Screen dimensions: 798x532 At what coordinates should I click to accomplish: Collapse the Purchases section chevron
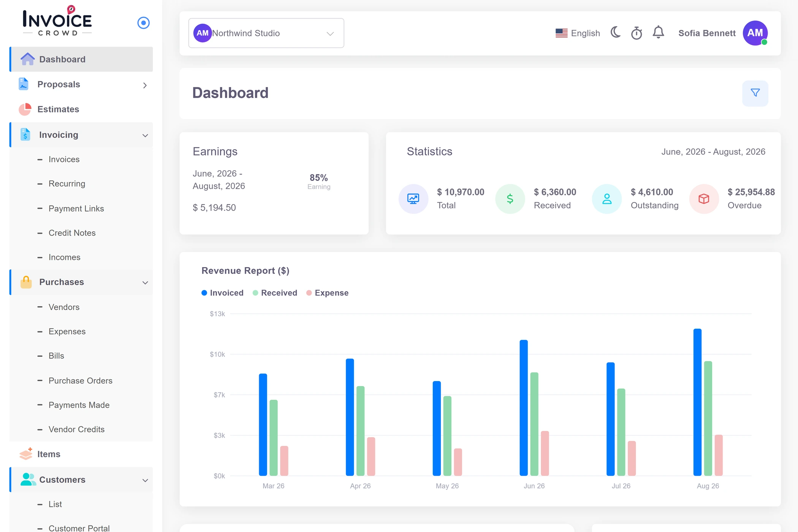[145, 282]
